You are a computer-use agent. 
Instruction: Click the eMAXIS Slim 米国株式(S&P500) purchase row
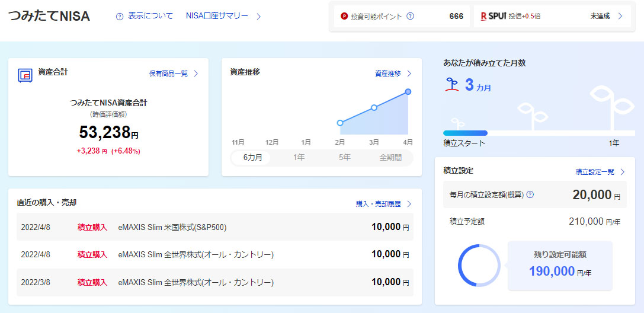point(214,227)
